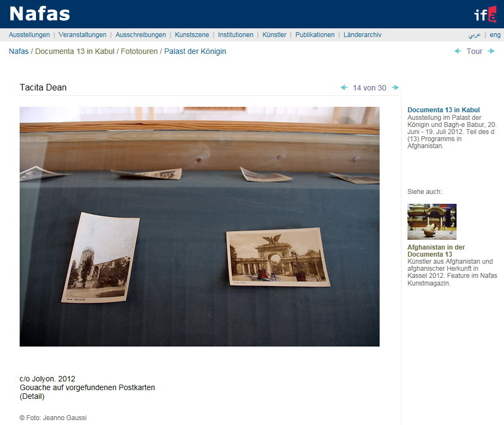The image size is (504, 425).
Task: Click the (Detail) caption line
Action: (x=32, y=396)
